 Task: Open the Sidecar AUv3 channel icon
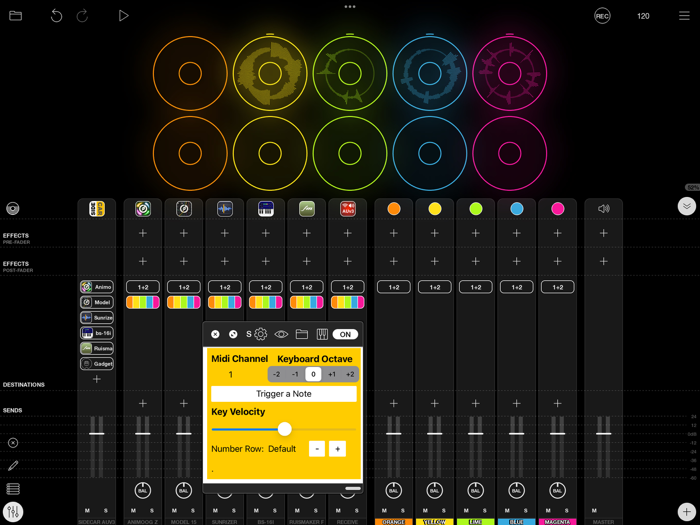(x=96, y=208)
